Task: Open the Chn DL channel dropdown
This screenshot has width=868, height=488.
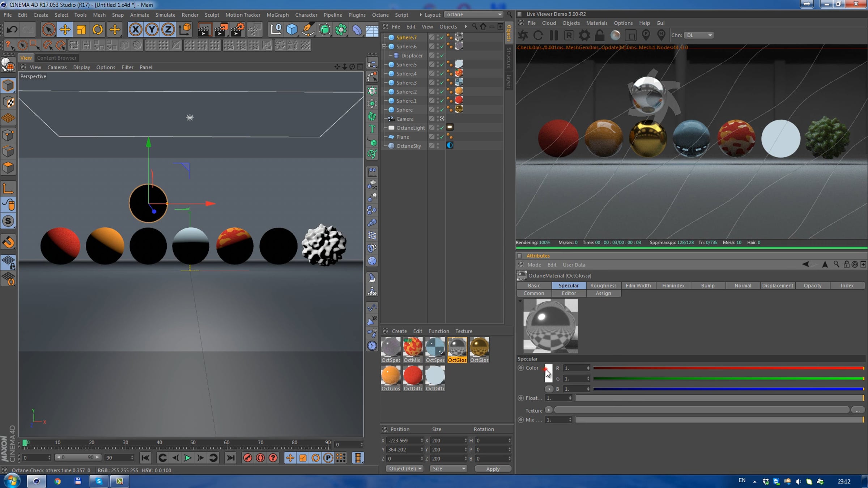Action: point(699,35)
